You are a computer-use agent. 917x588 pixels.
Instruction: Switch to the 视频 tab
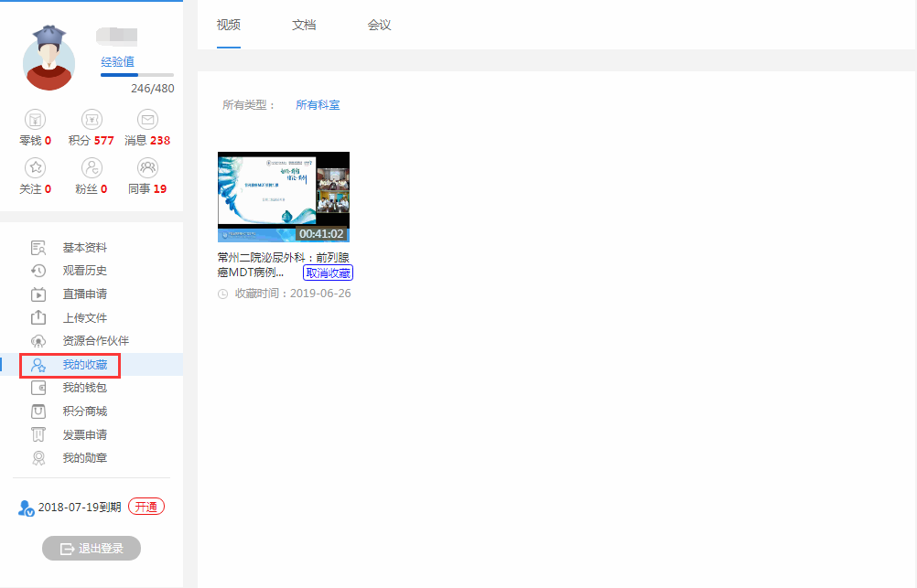[229, 25]
